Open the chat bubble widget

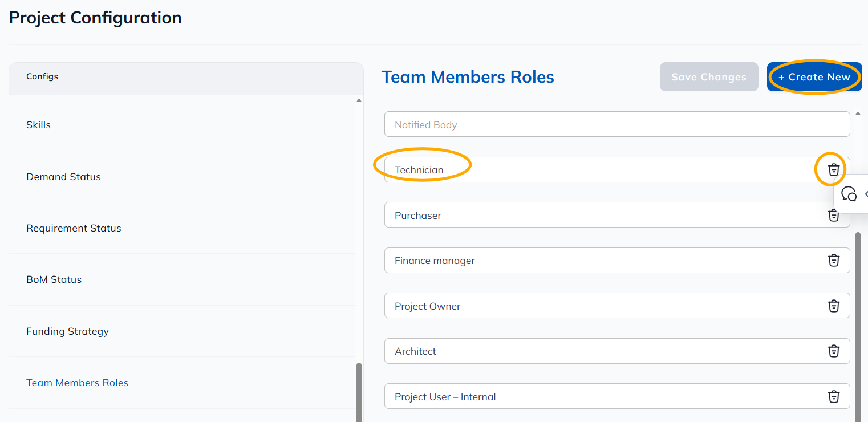(849, 194)
